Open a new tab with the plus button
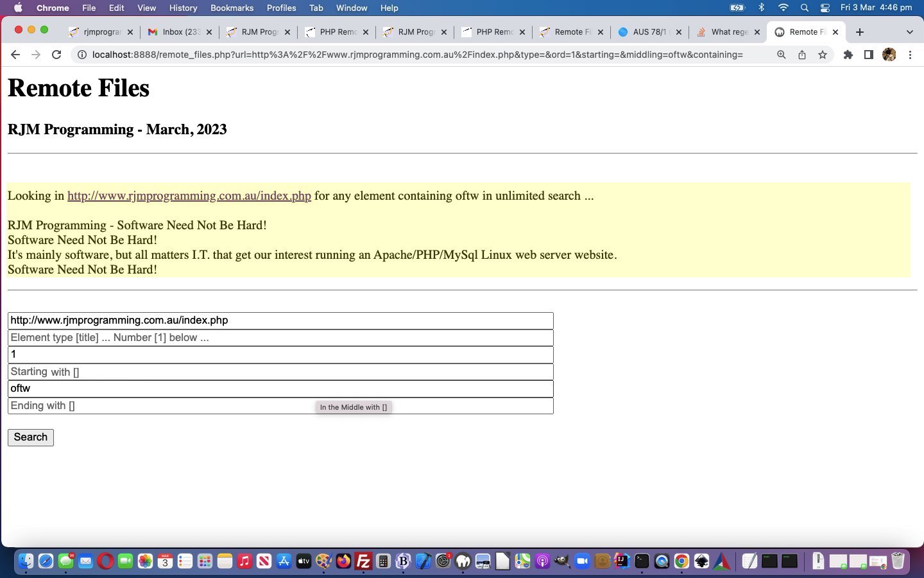The width and height of the screenshot is (924, 578). (x=860, y=32)
